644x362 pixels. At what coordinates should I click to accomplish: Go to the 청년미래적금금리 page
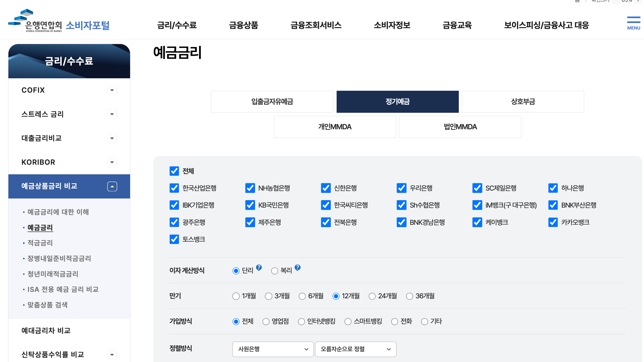coord(53,274)
